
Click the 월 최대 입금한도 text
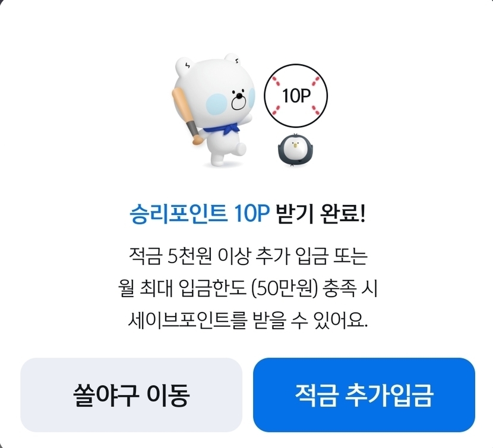182,289
